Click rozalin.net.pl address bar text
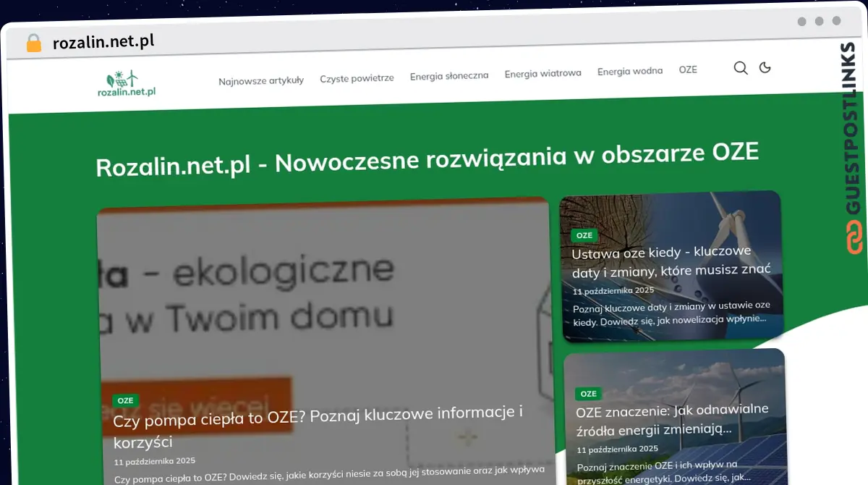This screenshot has height=485, width=868. [x=103, y=42]
